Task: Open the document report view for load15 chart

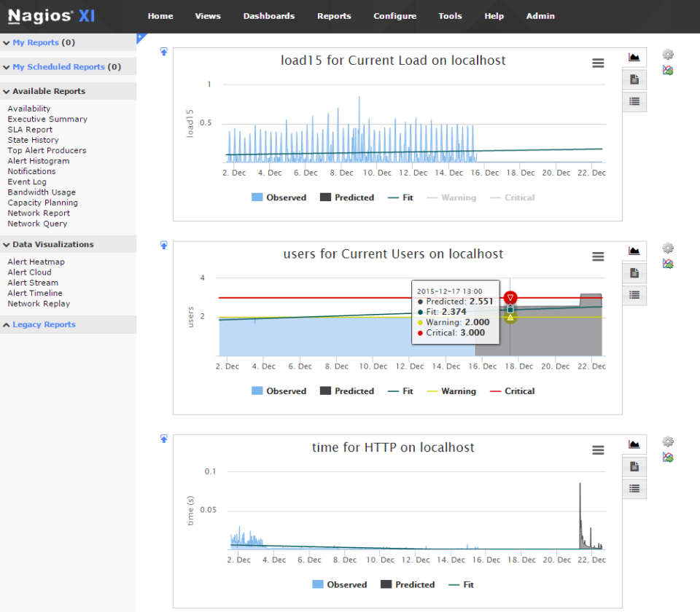Action: 634,79
